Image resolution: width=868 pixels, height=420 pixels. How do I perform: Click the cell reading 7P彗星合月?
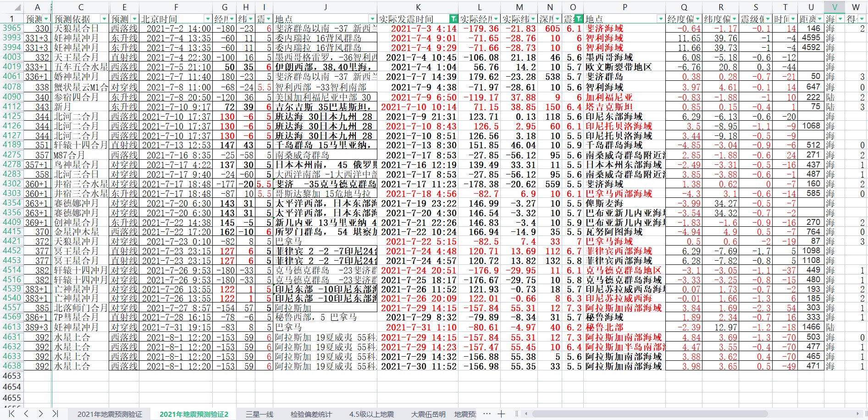tap(81, 317)
